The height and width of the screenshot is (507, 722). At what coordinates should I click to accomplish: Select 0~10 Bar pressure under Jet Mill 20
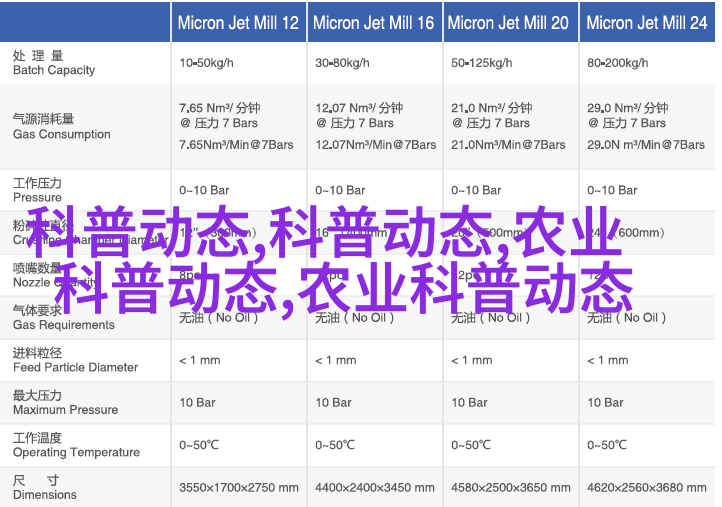coord(476,190)
